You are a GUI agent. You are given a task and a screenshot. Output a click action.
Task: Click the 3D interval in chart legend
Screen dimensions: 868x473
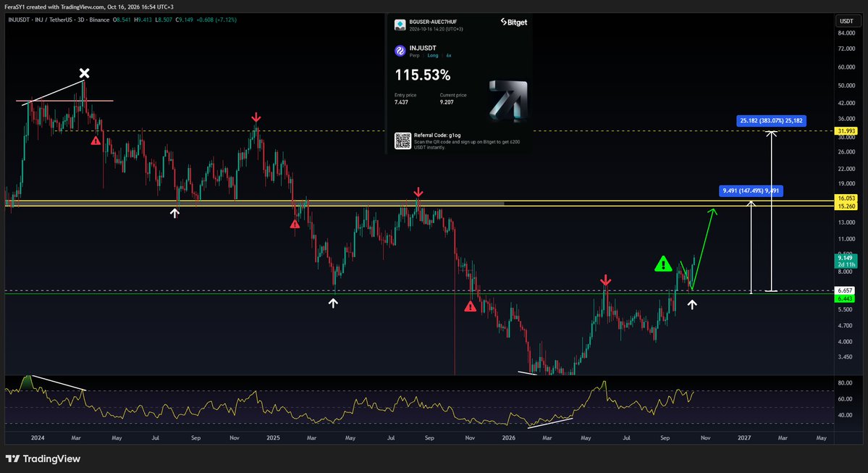click(81, 20)
